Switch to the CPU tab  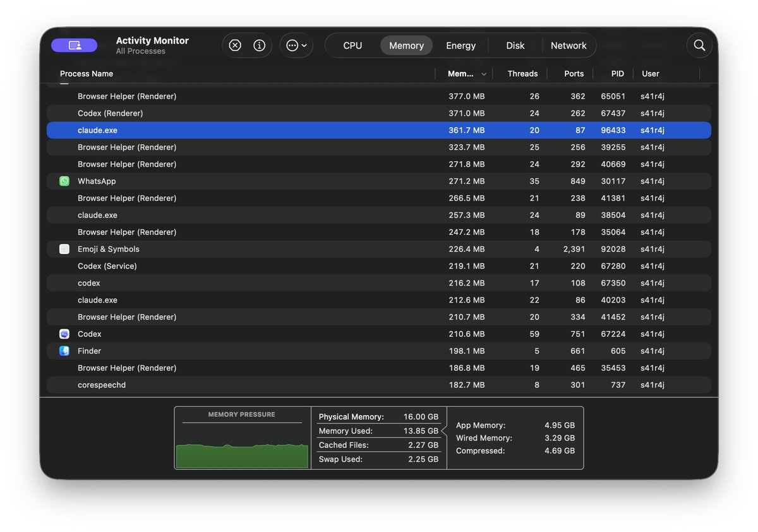point(352,45)
